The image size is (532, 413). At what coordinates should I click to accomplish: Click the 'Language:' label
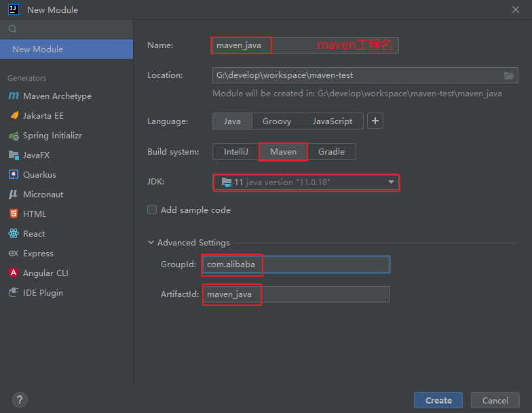[168, 121]
